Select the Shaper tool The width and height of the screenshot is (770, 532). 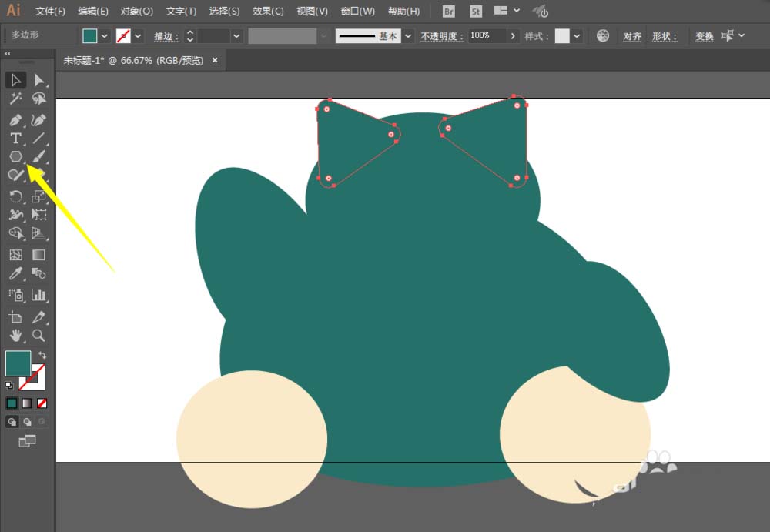pyautogui.click(x=15, y=175)
